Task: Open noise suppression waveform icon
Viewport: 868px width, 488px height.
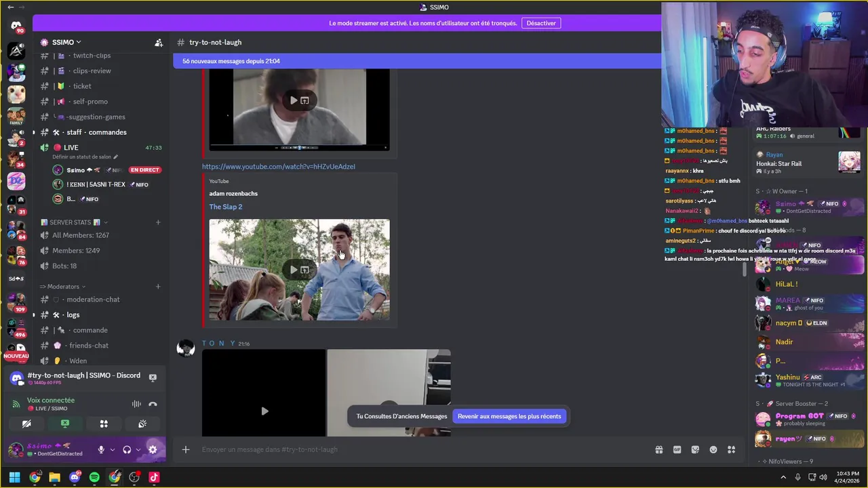Action: pyautogui.click(x=136, y=404)
